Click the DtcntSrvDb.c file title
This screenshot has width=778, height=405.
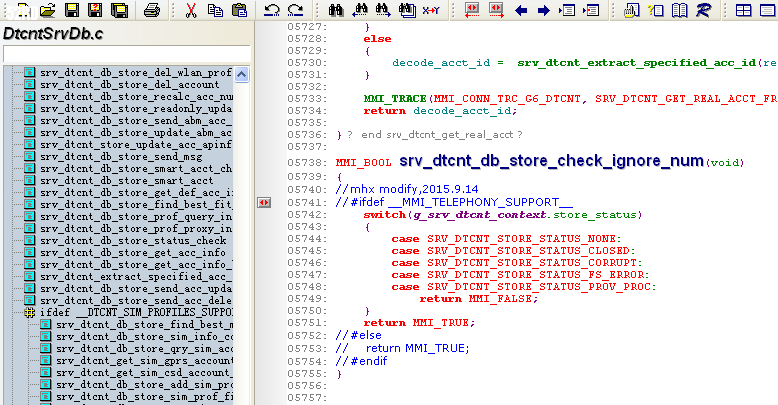pyautogui.click(x=53, y=33)
